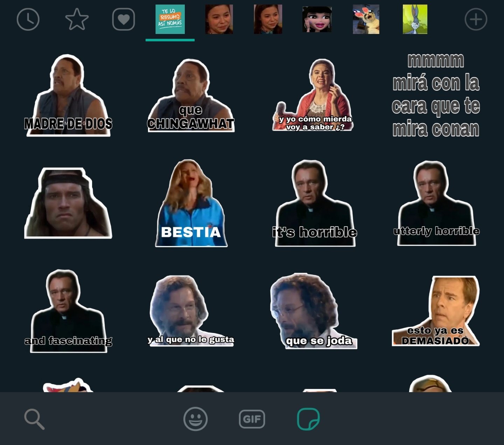
Task: Send the headband warrior frowning sticker
Action: 68,203
